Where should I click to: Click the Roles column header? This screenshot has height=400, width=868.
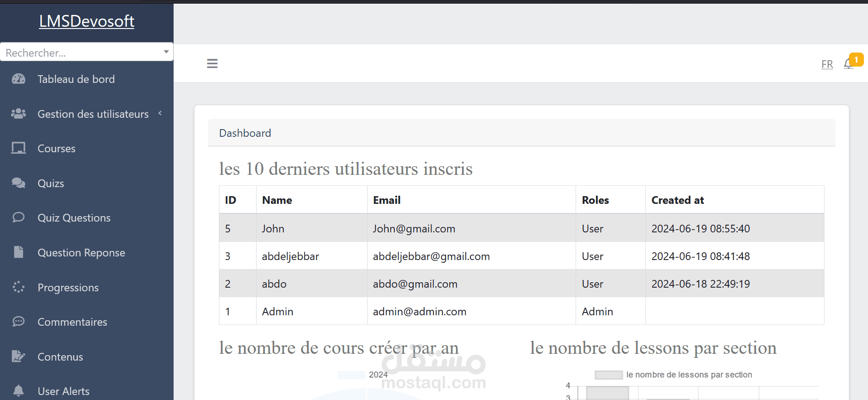coord(611,200)
